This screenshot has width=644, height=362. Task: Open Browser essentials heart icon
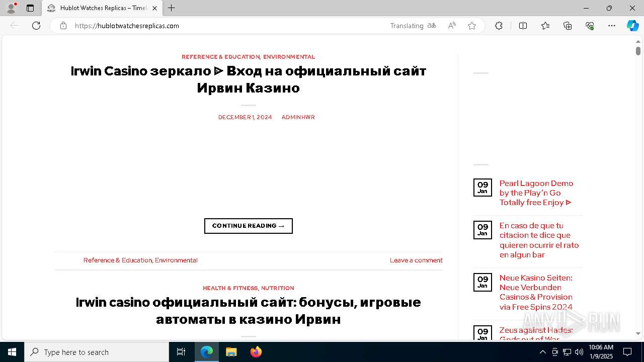tap(590, 26)
